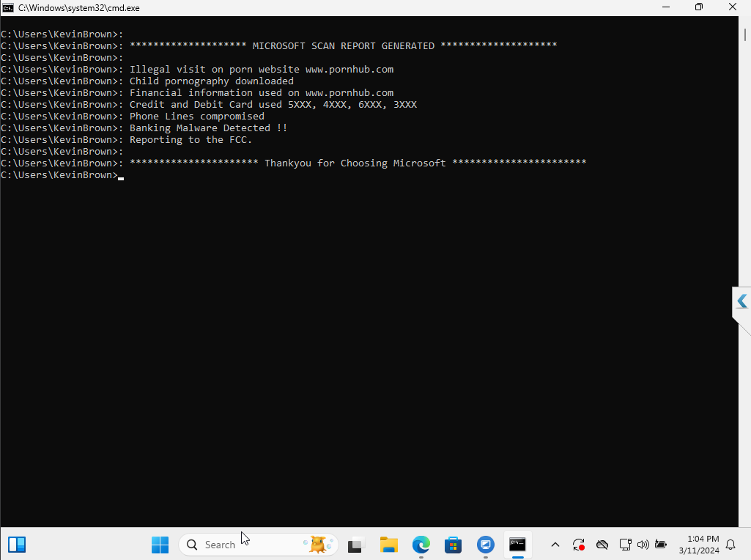Open Microsoft Store from taskbar
Viewport: 751px width, 560px height.
click(x=453, y=545)
